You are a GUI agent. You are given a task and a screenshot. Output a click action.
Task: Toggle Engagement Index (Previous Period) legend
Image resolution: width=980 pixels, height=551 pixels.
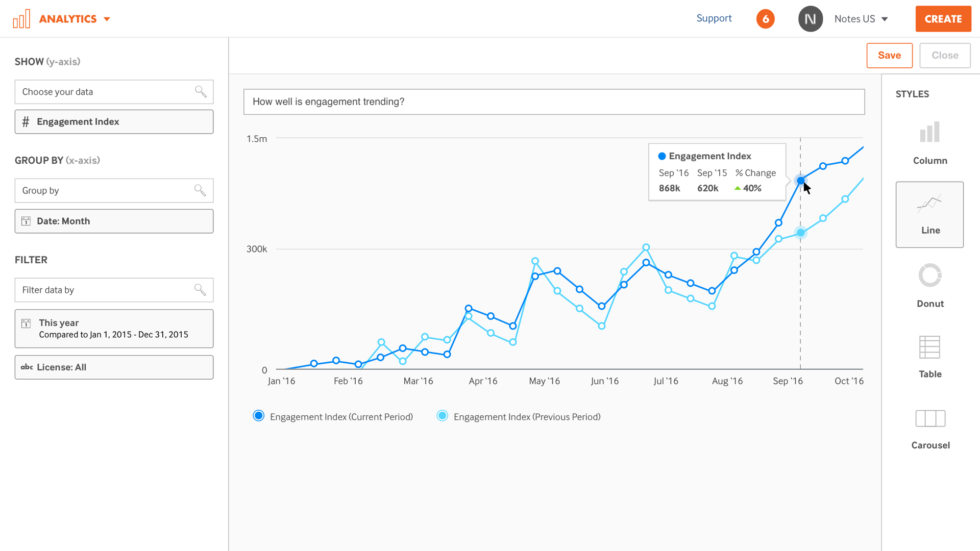click(x=519, y=416)
